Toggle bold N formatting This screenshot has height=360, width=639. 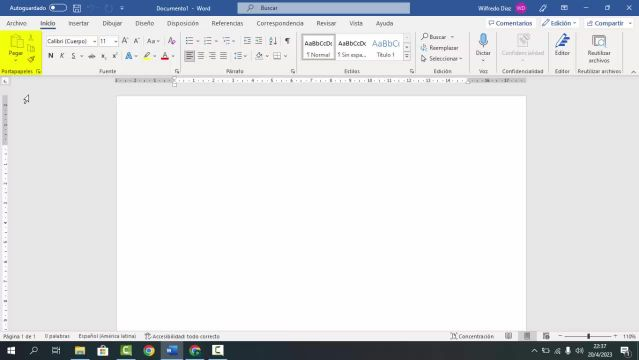pyautogui.click(x=51, y=56)
